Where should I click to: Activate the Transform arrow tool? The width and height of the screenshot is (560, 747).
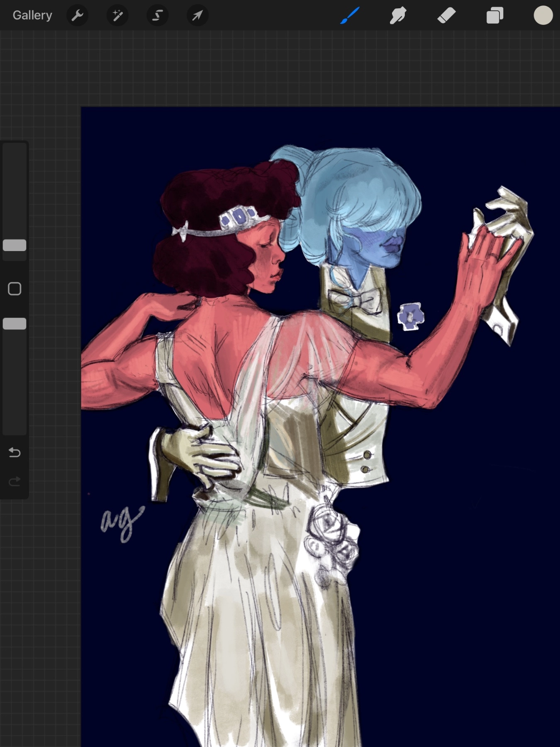(197, 15)
